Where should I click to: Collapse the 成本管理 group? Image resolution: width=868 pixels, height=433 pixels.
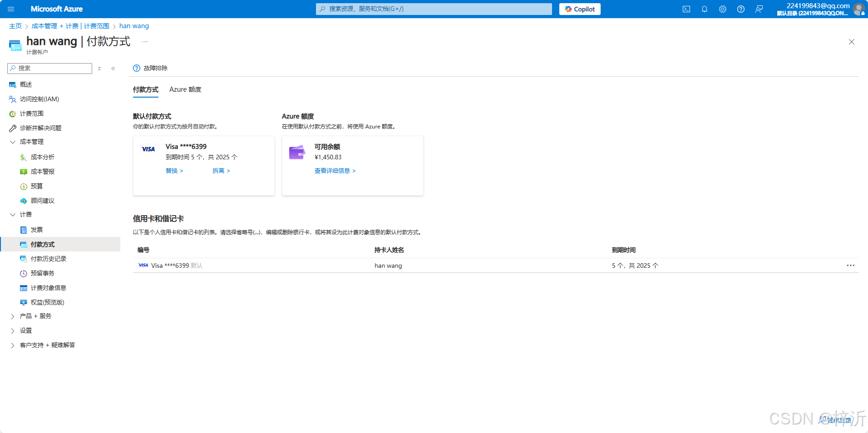point(13,142)
